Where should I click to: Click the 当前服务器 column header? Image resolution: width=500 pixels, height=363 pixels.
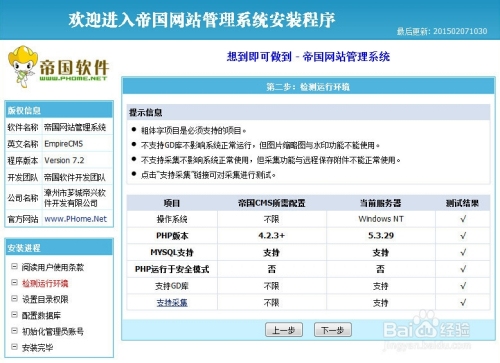point(381,203)
